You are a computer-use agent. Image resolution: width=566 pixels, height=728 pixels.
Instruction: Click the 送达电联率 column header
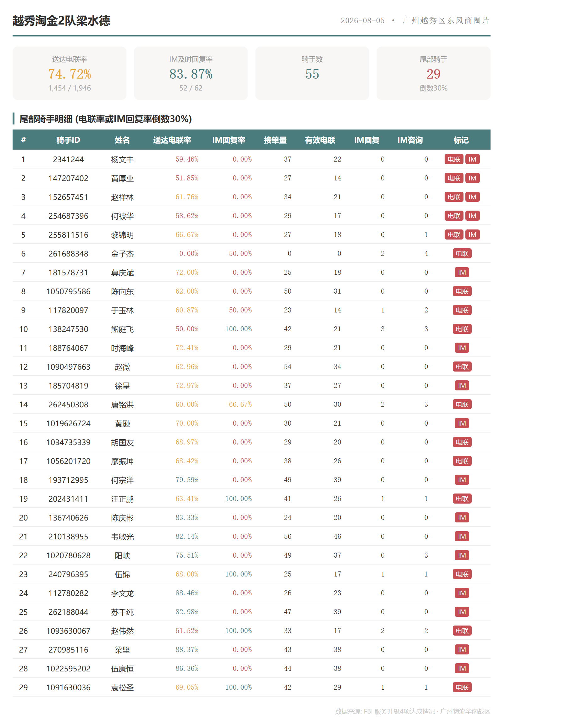(x=172, y=140)
